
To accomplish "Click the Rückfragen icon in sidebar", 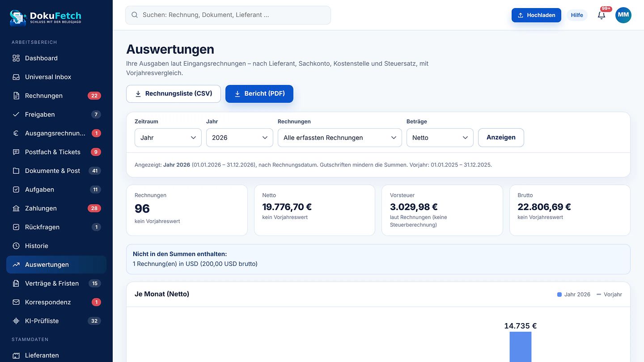I will tap(16, 227).
